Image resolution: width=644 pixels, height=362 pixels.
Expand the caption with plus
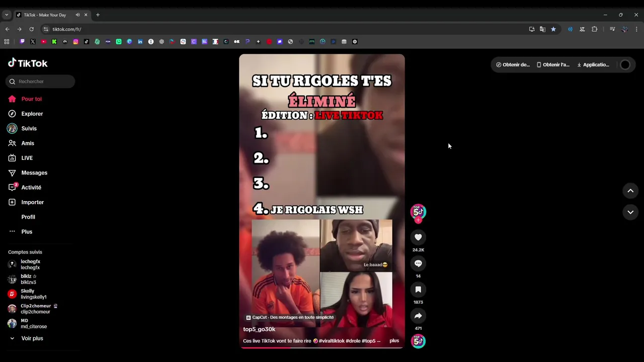pos(394,340)
